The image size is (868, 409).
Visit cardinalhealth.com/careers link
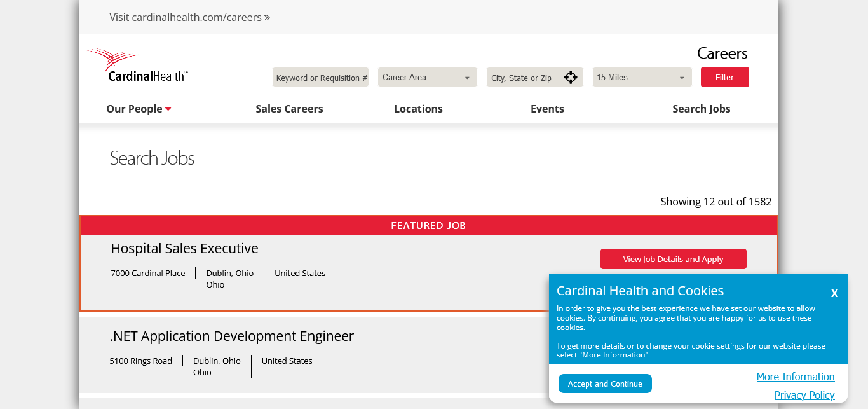(189, 17)
